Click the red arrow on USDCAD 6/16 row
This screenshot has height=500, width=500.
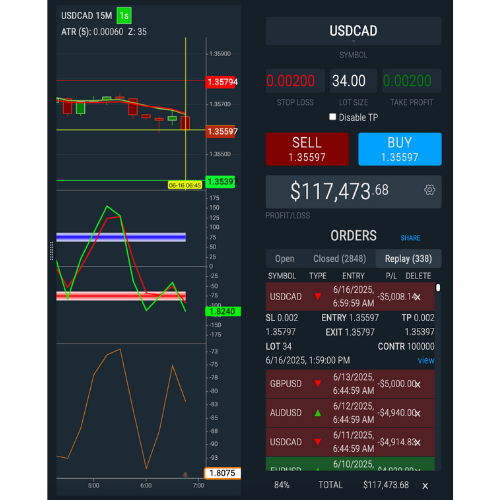pyautogui.click(x=318, y=296)
